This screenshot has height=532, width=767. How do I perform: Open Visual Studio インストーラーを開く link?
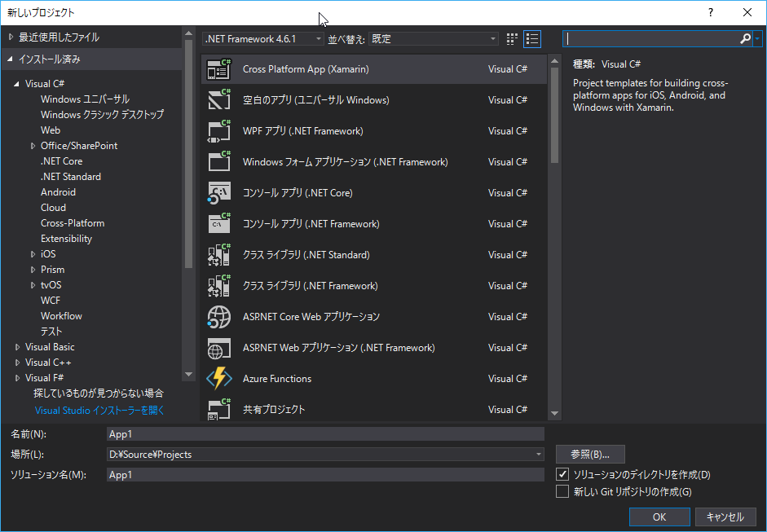(x=99, y=411)
